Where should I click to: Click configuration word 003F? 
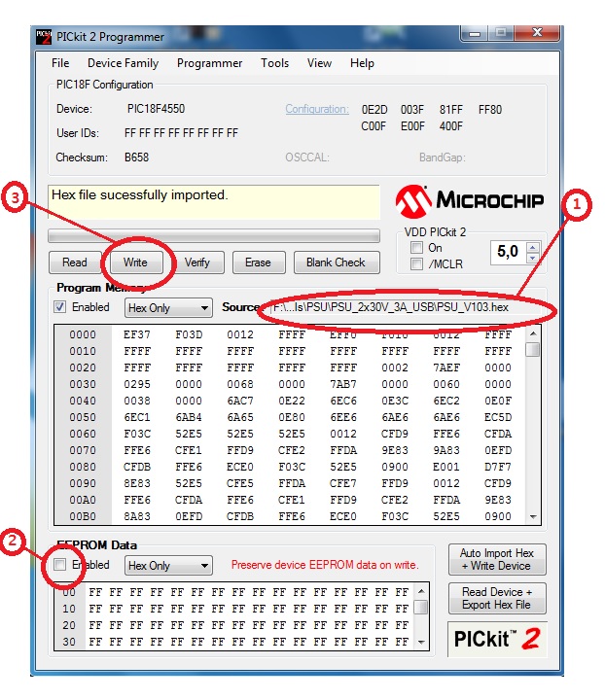(x=412, y=110)
